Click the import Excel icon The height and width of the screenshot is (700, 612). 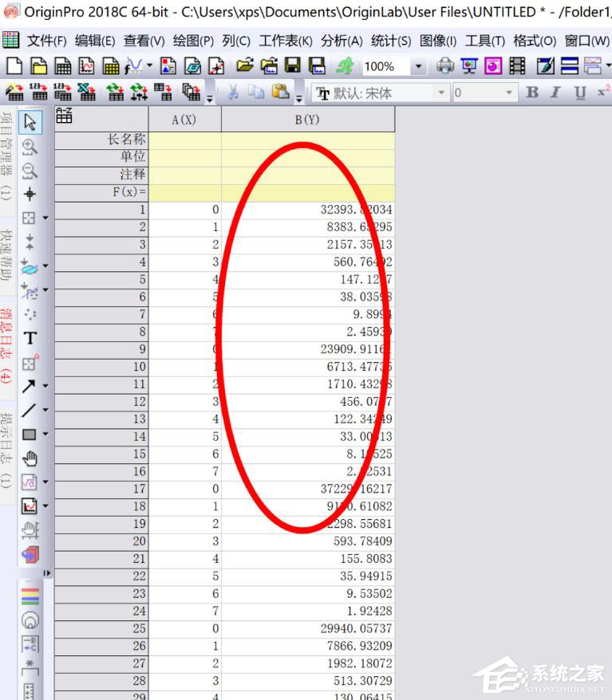(x=86, y=92)
